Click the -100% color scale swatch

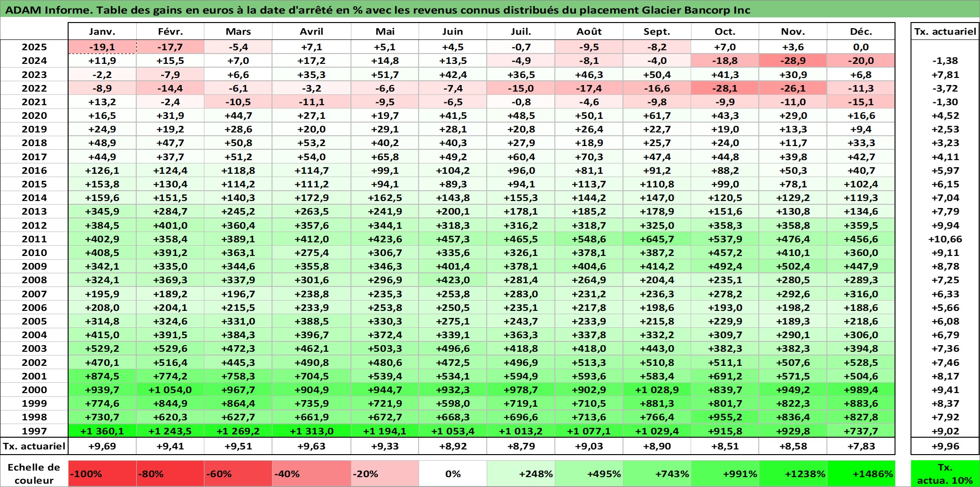click(x=102, y=473)
